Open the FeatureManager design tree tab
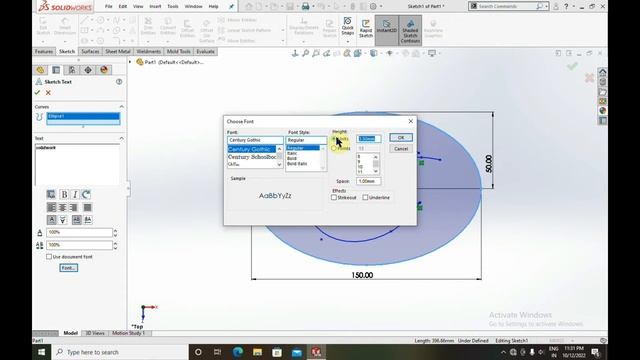 pos(40,70)
